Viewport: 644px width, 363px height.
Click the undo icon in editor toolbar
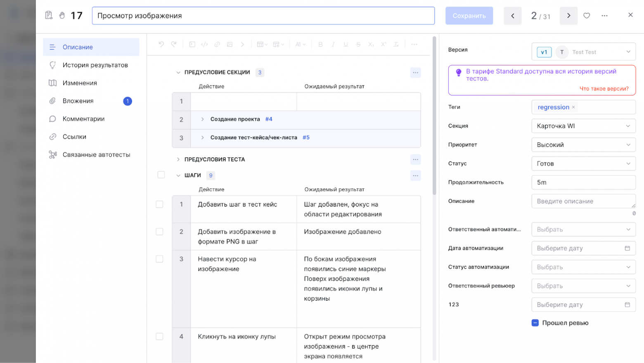161,44
